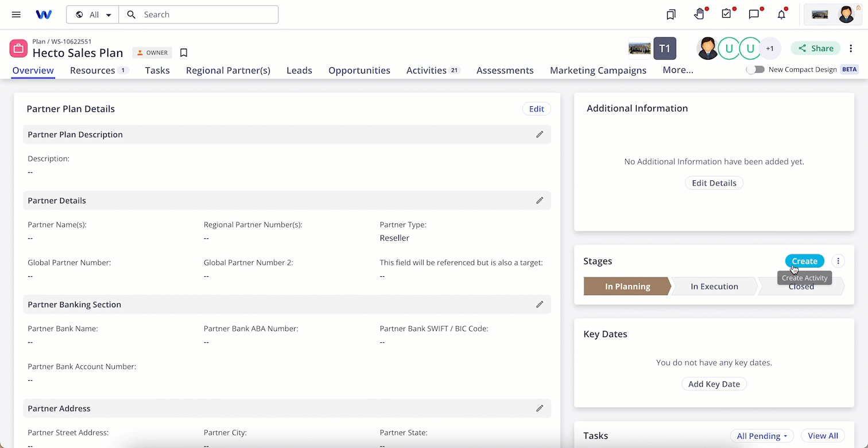Open the checkmark tasks icon in top bar

click(726, 14)
